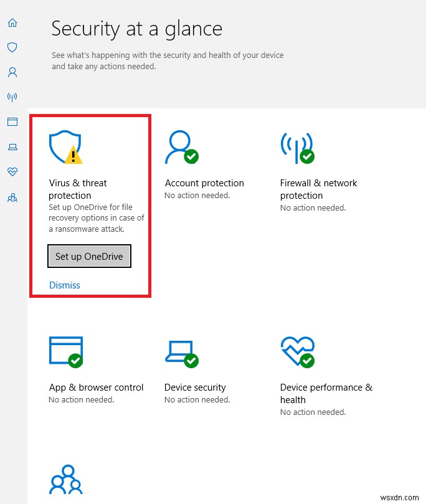This screenshot has height=504, width=426.
Task: Click the Set up OneDrive button
Action: (89, 256)
